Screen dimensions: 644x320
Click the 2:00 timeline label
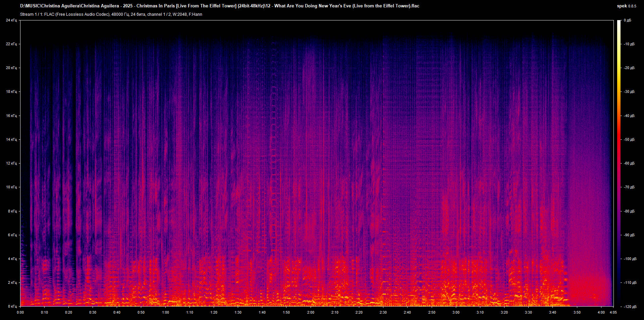[x=311, y=312]
